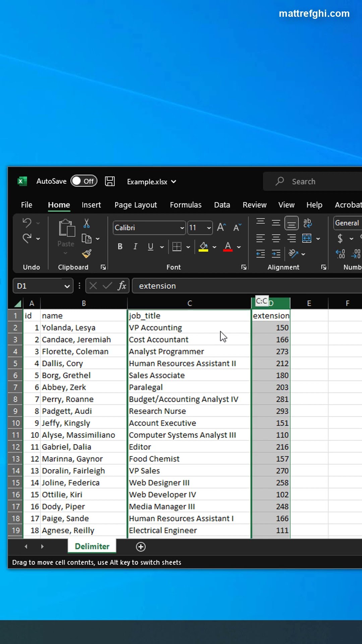The height and width of the screenshot is (644, 362).
Task: Toggle Bold formatting
Action: (x=120, y=247)
